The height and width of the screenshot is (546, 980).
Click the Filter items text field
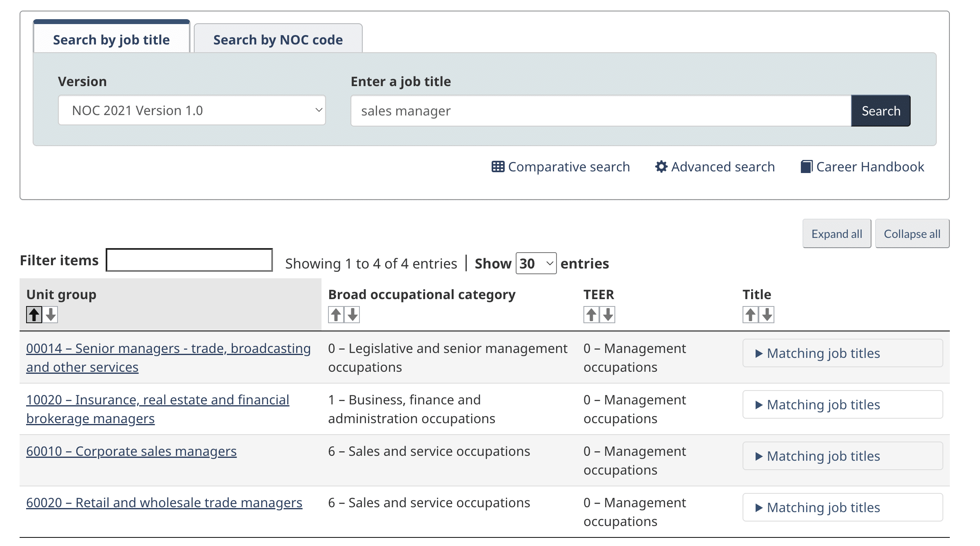point(189,260)
